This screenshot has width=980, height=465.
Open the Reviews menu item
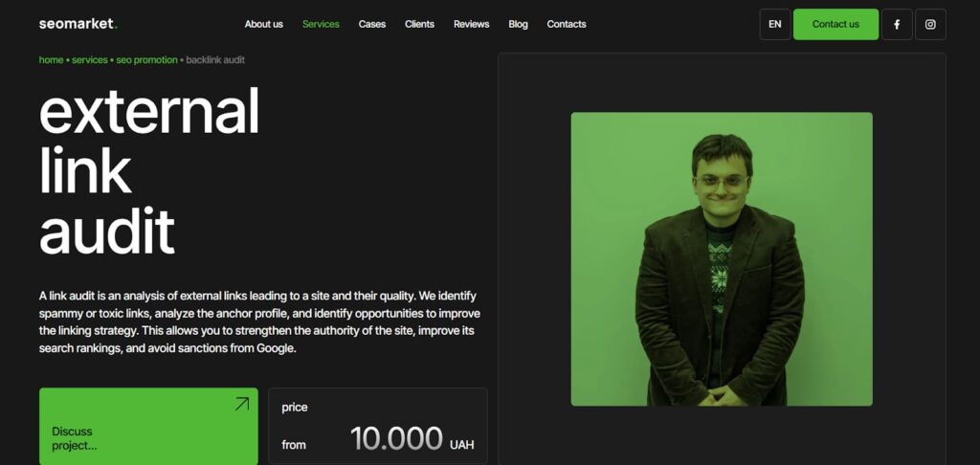[x=471, y=24]
